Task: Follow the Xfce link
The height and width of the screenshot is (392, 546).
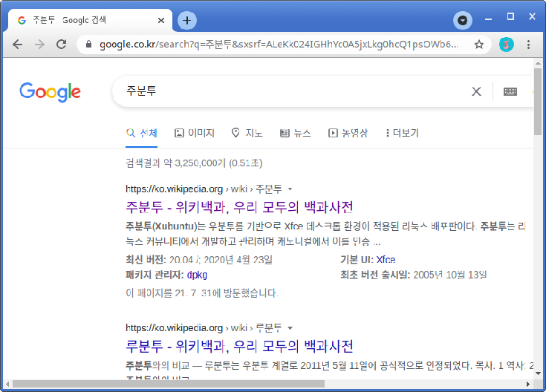Action: pyautogui.click(x=386, y=260)
